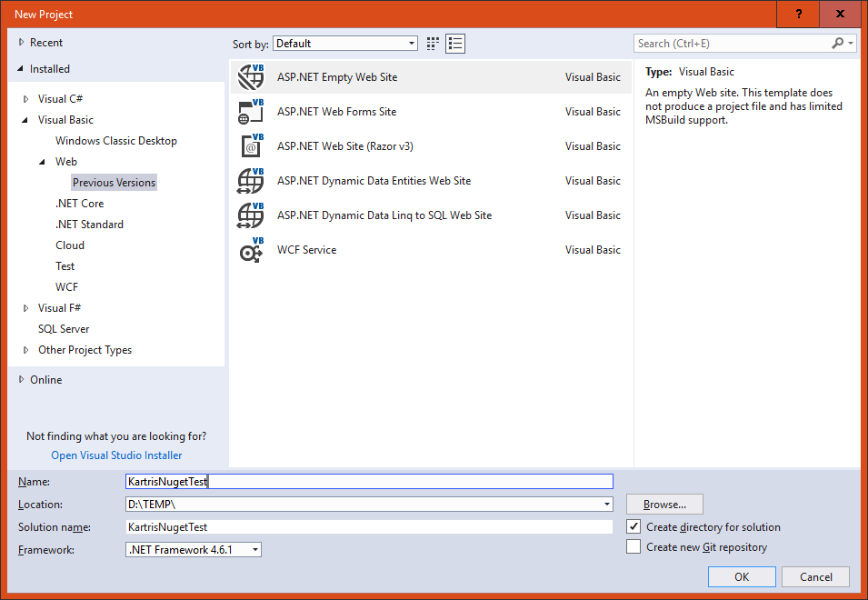The width and height of the screenshot is (868, 600).
Task: Select ASP.NET Web Forms Site template name
Action: 336,111
